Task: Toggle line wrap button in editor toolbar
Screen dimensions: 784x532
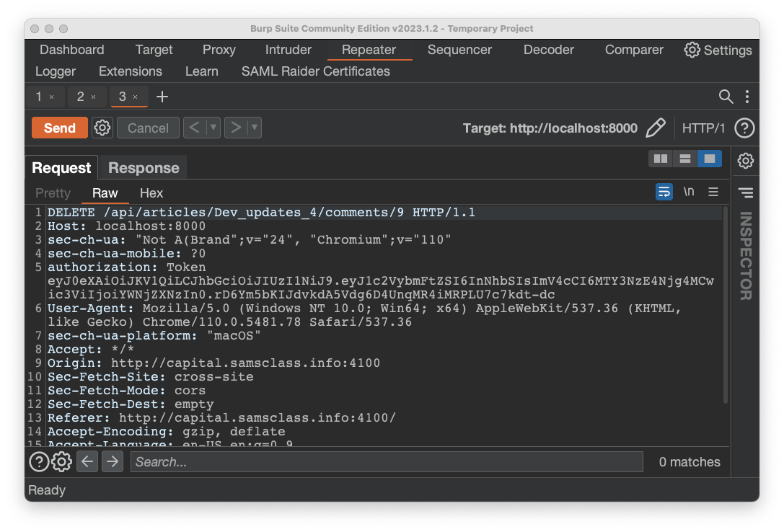Action: tap(664, 192)
